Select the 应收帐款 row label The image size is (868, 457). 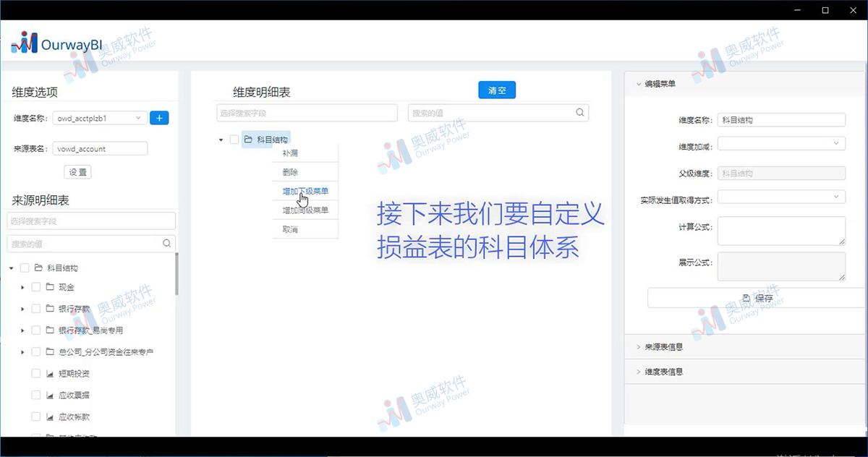point(74,417)
